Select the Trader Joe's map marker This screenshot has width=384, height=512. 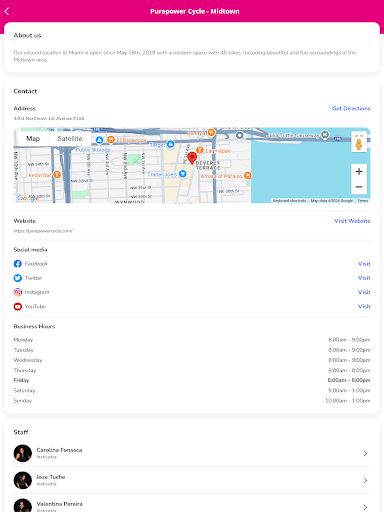183,174
